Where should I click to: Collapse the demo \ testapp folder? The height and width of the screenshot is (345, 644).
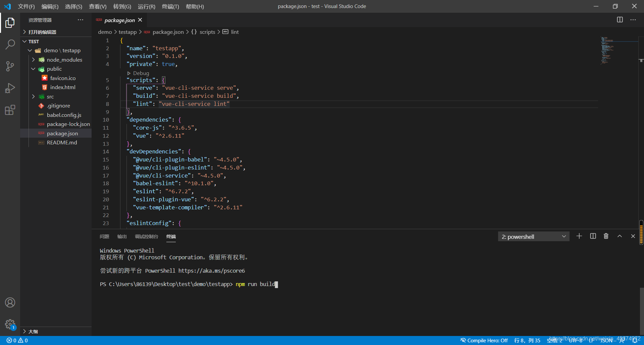coord(56,51)
